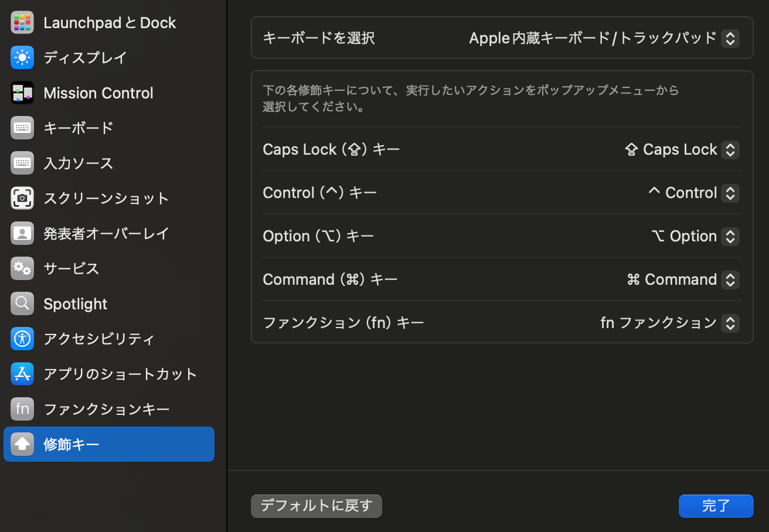This screenshot has width=769, height=532.
Task: Click the Spotlight magnifier icon
Action: 22,303
